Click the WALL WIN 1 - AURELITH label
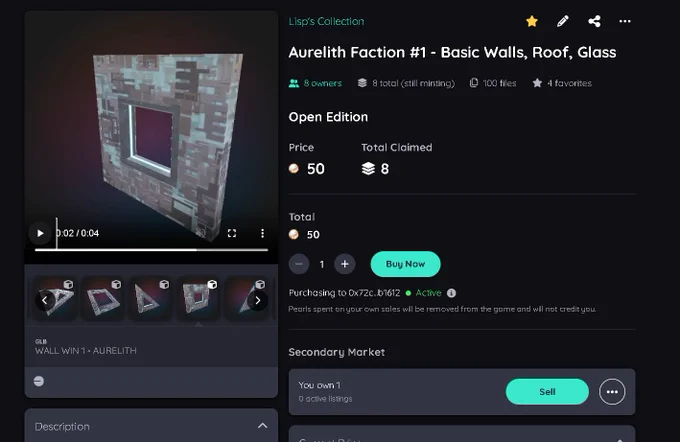 tap(86, 350)
